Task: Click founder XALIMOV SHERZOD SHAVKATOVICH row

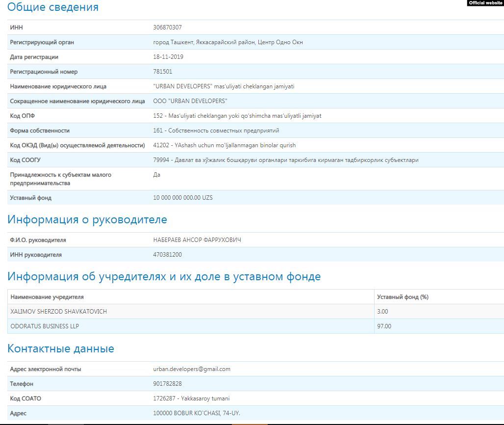Action: [x=58, y=312]
